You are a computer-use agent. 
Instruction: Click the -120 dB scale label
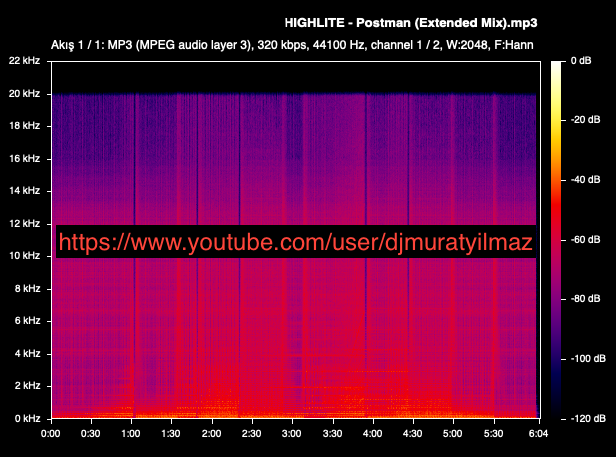(588, 419)
